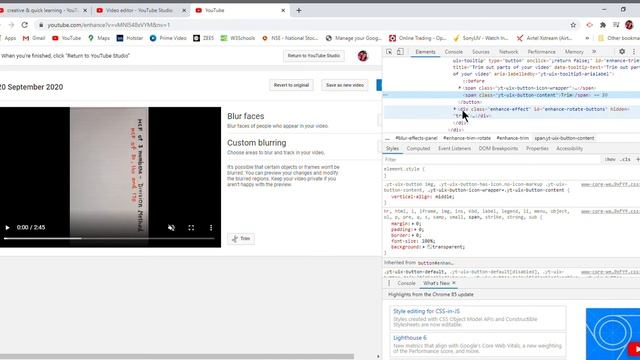The image size is (640, 360).
Task: Click Revert to original button
Action: 291,85
